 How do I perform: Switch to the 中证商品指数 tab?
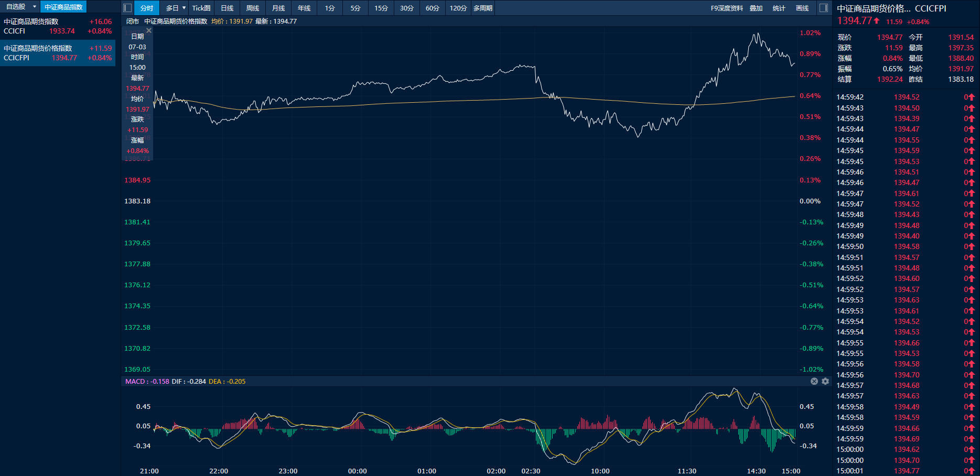point(63,7)
